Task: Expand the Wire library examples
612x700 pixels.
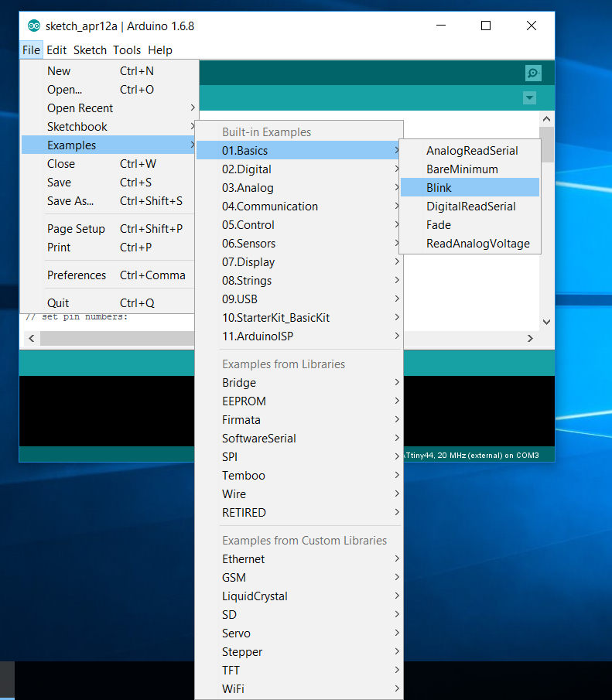Action: point(299,494)
